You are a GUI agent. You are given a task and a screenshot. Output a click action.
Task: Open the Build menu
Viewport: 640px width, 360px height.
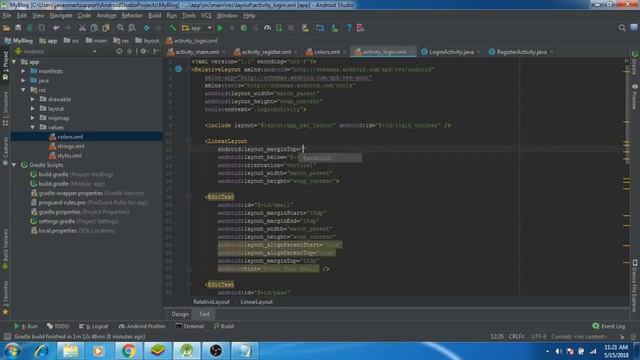pyautogui.click(x=154, y=16)
